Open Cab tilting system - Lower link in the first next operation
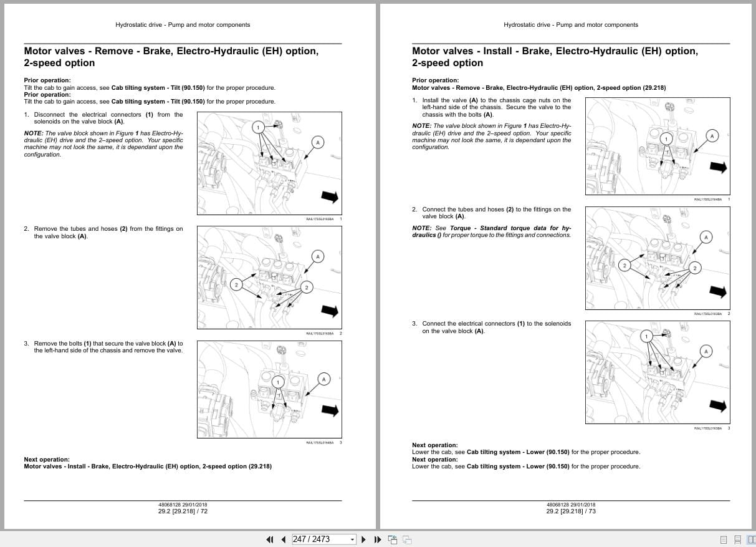 [x=518, y=452]
